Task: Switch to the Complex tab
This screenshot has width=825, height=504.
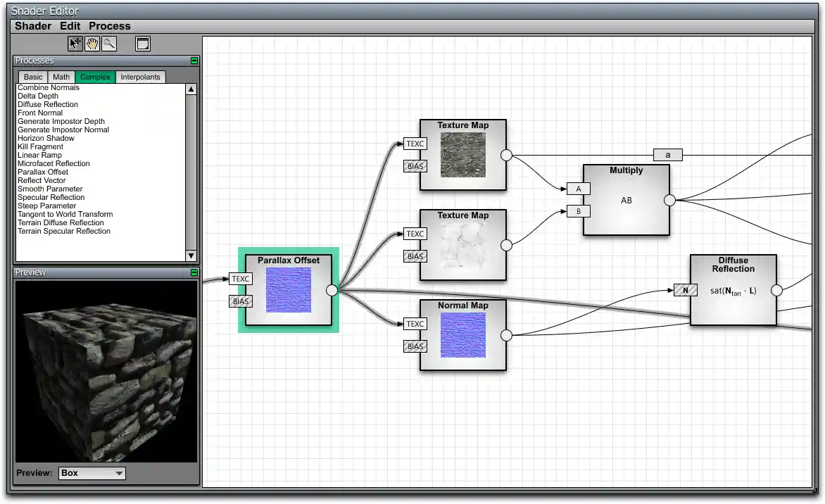Action: pyautogui.click(x=95, y=77)
